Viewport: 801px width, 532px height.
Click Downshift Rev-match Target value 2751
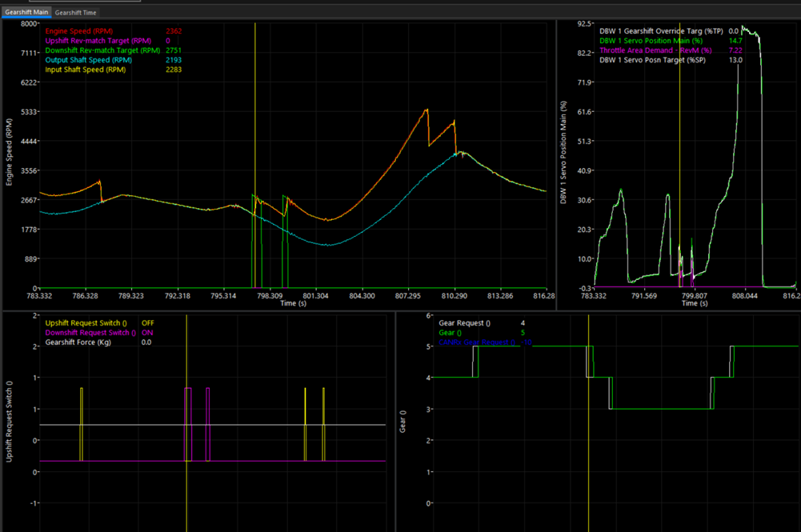coord(174,50)
